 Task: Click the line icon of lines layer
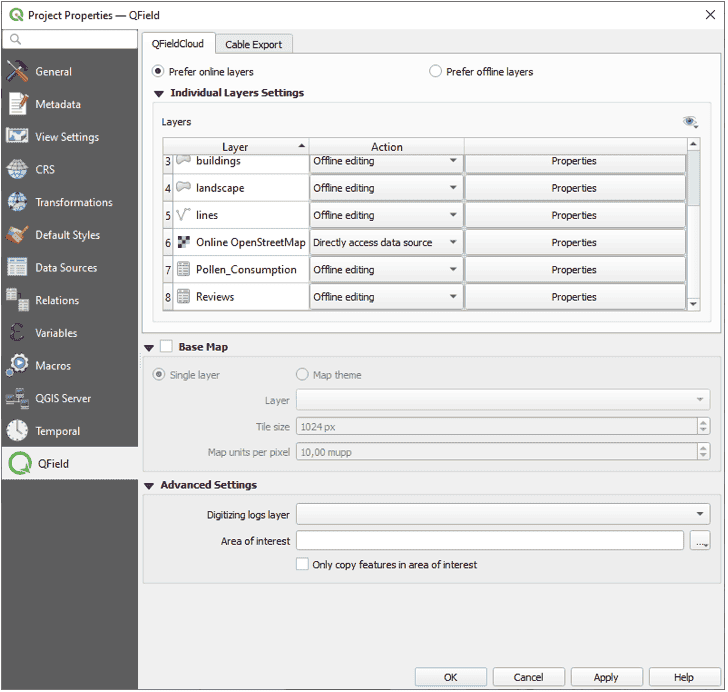[183, 215]
